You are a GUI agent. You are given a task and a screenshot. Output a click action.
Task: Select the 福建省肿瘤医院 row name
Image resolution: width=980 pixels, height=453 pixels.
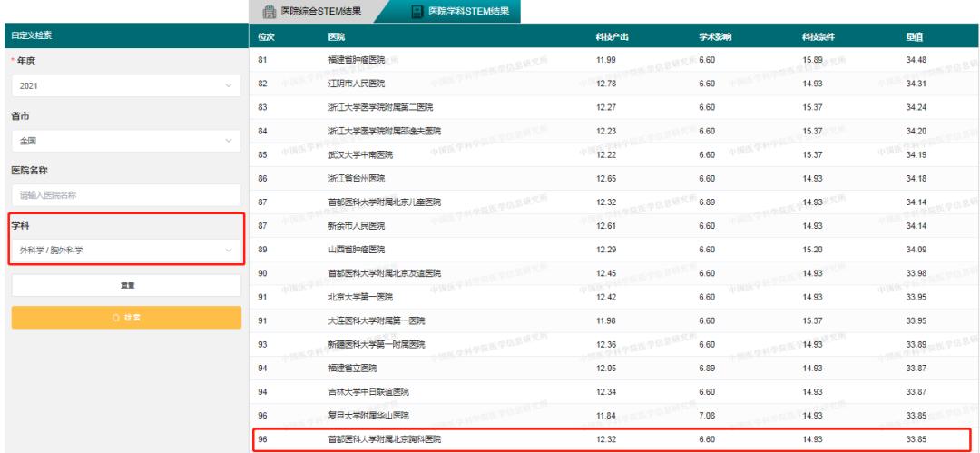[x=357, y=60]
